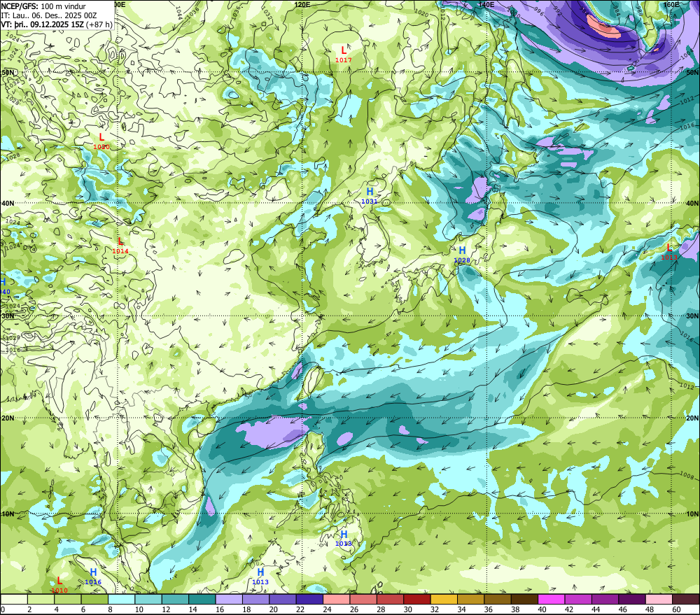Click the legend value '40'

[542, 609]
